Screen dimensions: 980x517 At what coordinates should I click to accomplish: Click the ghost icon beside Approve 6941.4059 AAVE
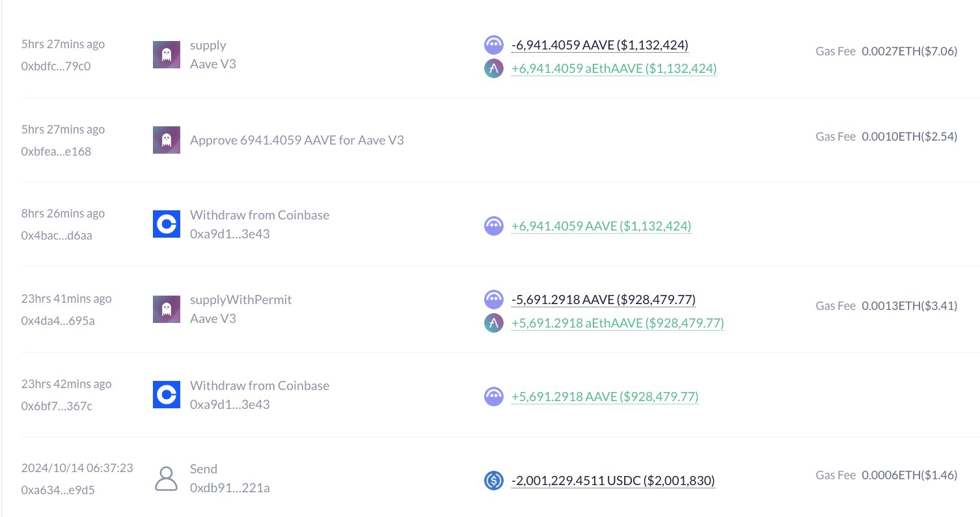click(x=167, y=140)
